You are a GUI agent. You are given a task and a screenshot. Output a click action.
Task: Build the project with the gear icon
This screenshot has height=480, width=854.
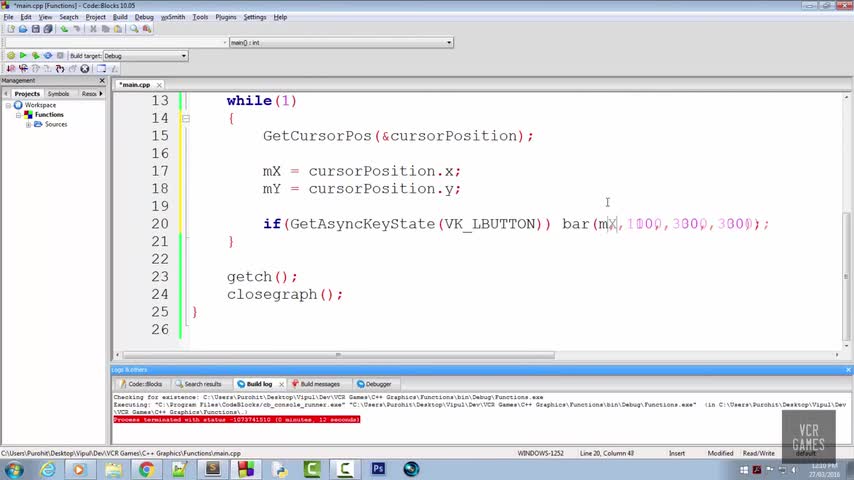[x=11, y=56]
